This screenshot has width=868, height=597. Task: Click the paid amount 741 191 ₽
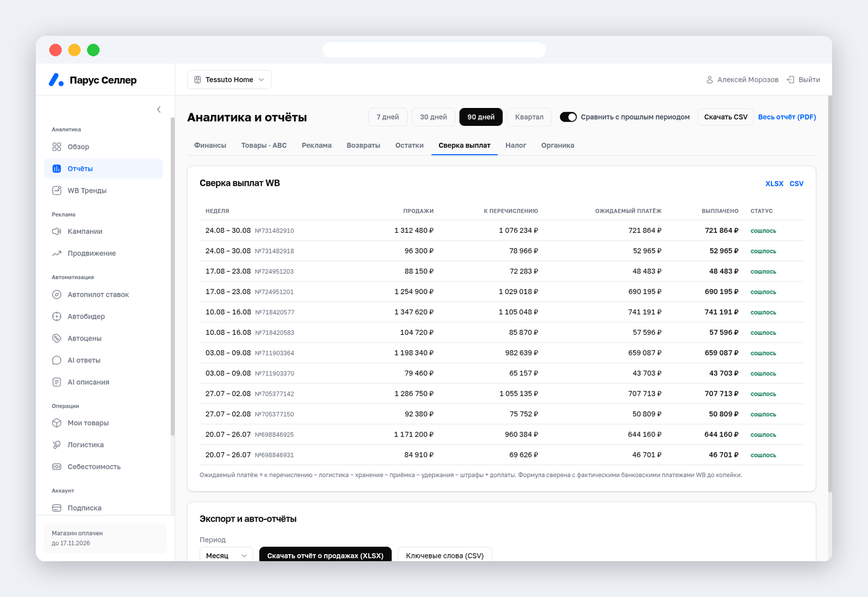722,312
